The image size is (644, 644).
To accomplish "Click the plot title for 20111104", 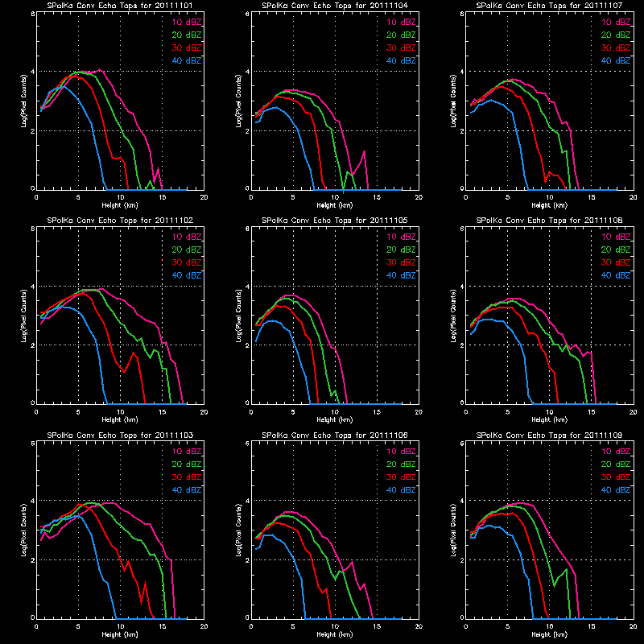I will 335,6.
